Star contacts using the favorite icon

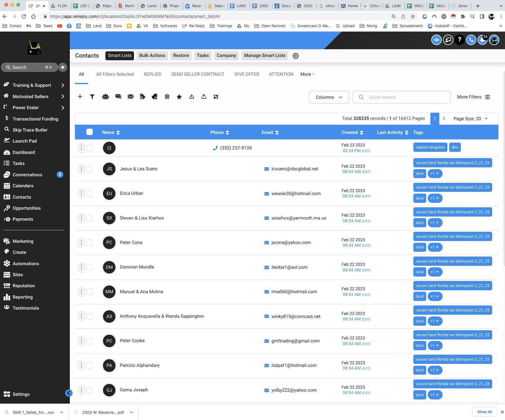179,96
